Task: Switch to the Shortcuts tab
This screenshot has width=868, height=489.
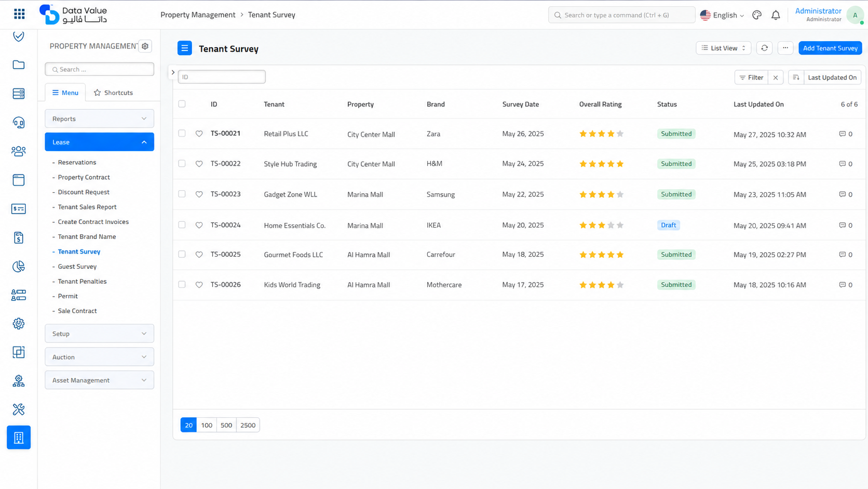Action: [x=113, y=92]
